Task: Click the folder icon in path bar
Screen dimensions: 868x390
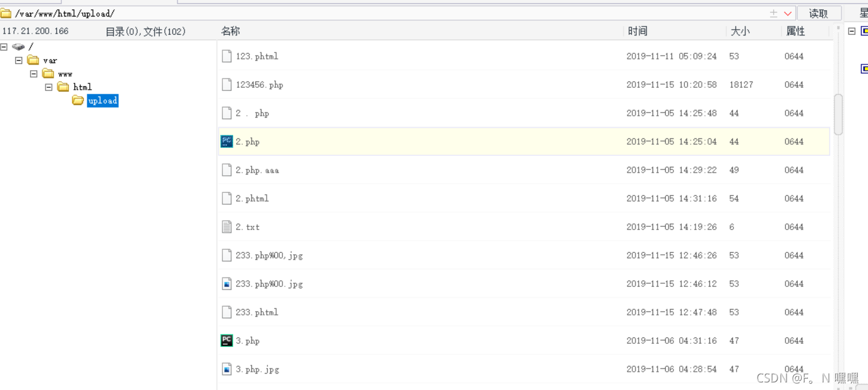Action: (x=6, y=13)
